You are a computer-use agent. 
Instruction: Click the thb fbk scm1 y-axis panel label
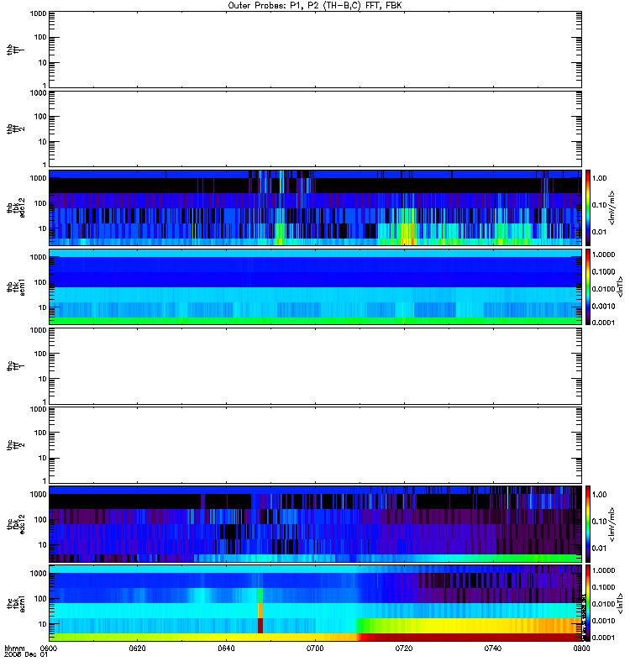(x=16, y=286)
